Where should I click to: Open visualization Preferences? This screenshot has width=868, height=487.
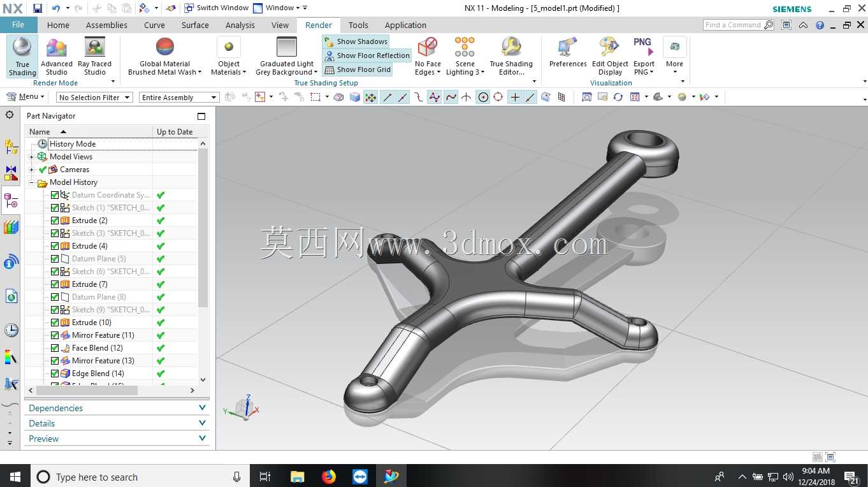click(568, 52)
